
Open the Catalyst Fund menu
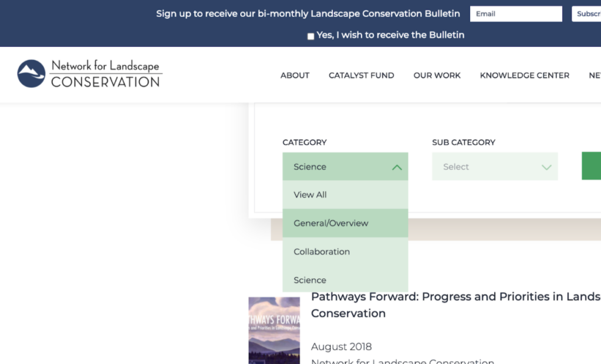(361, 75)
